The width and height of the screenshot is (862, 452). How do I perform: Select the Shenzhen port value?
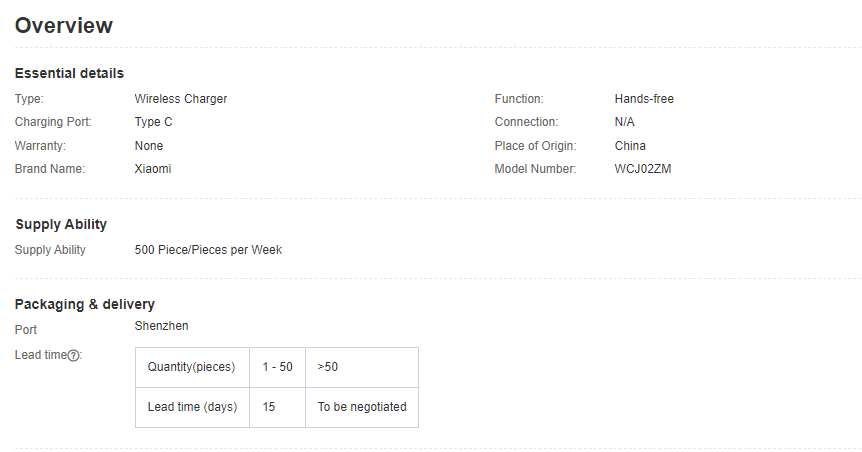click(162, 326)
